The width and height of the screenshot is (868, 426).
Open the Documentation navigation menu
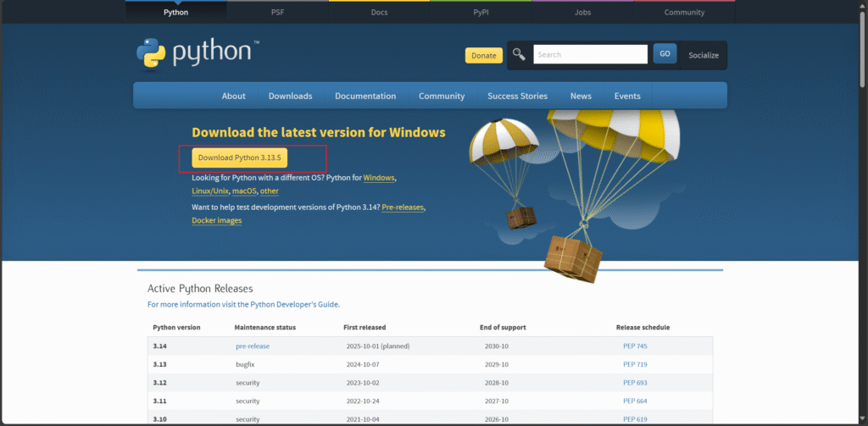coord(365,96)
